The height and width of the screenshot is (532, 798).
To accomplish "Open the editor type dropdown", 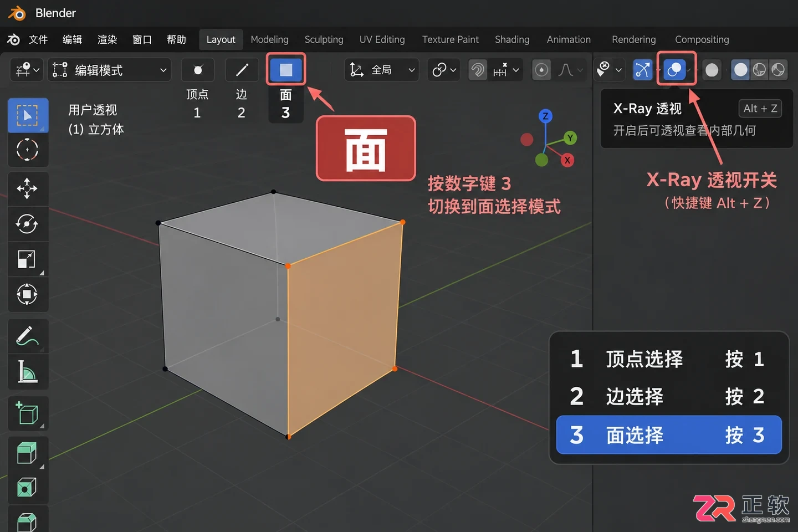I will pyautogui.click(x=27, y=70).
